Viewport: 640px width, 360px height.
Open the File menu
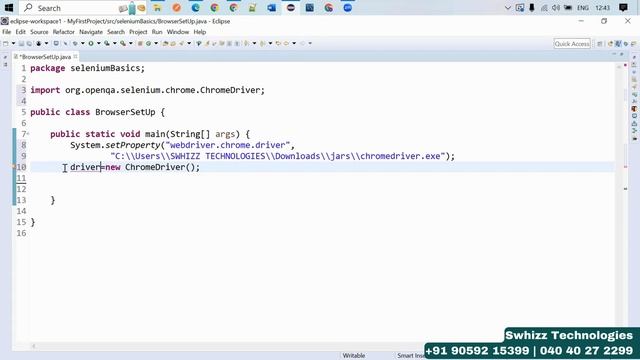(x=7, y=32)
